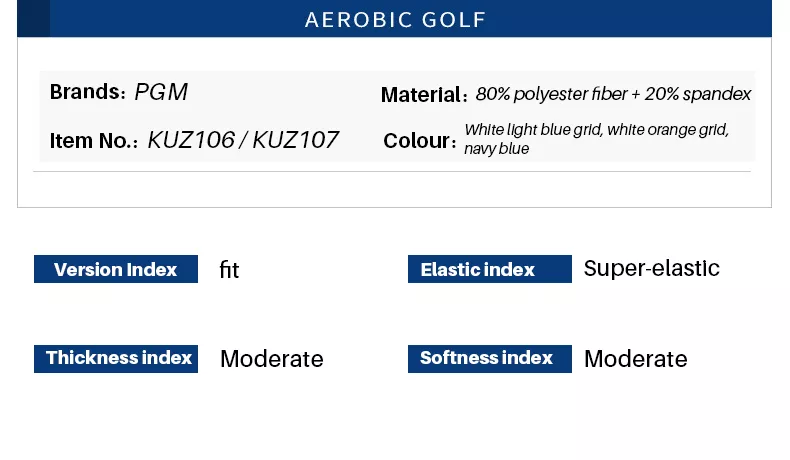Viewport: 790px width, 460px height.
Task: Click the 80% polyester fiber material text
Action: click(552, 94)
